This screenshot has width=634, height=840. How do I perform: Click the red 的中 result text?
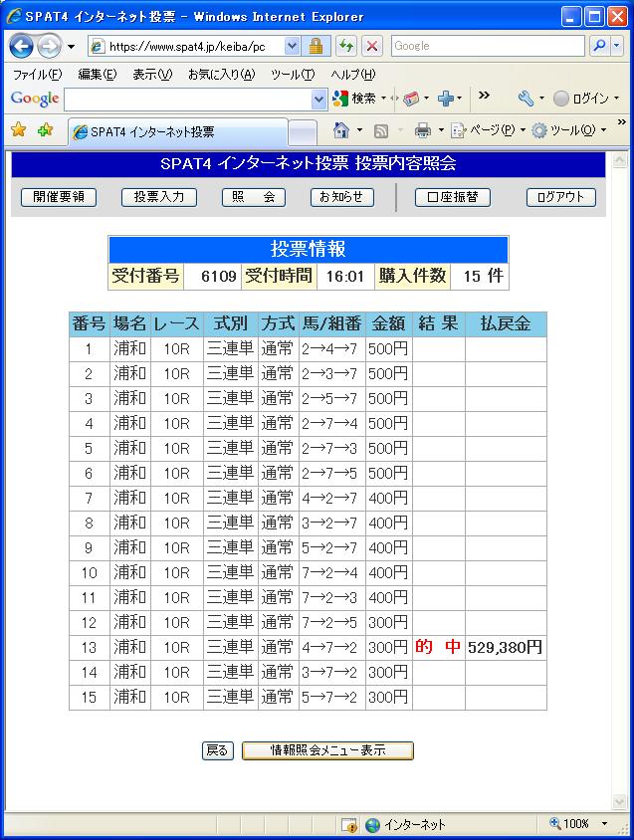tap(438, 647)
